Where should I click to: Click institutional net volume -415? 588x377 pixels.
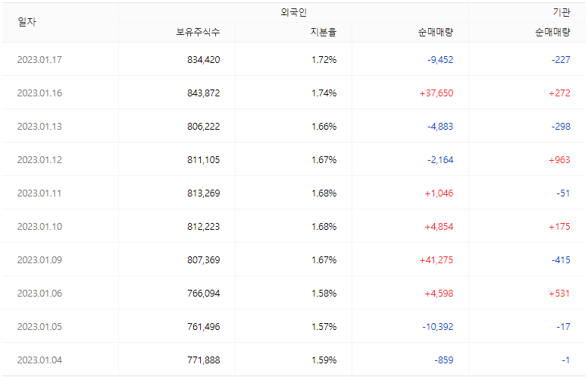(x=561, y=260)
